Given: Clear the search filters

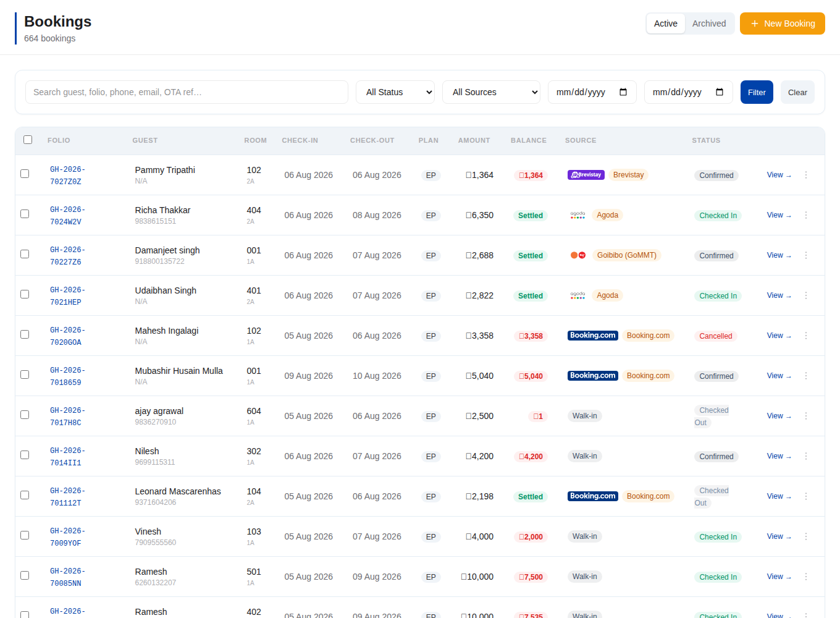Looking at the screenshot, I should 797,92.
